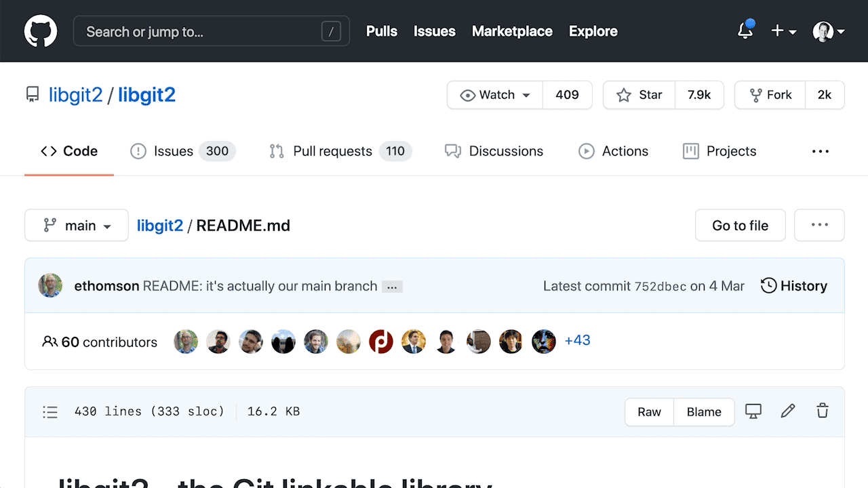The image size is (868, 488).
Task: Open the first contributor avatar
Action: pos(186,342)
